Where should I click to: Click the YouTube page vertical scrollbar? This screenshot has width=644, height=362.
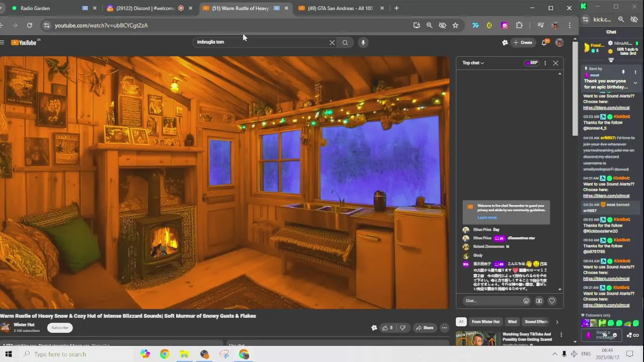click(576, 88)
